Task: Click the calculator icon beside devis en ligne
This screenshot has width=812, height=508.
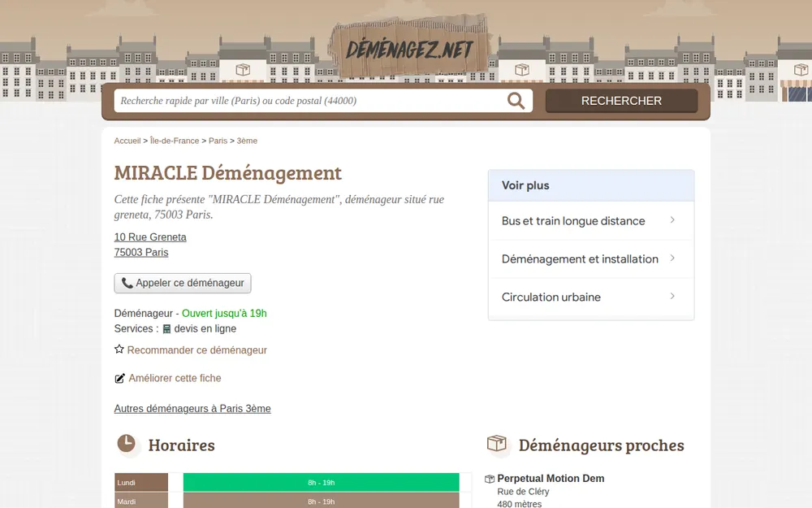Action: [166, 328]
